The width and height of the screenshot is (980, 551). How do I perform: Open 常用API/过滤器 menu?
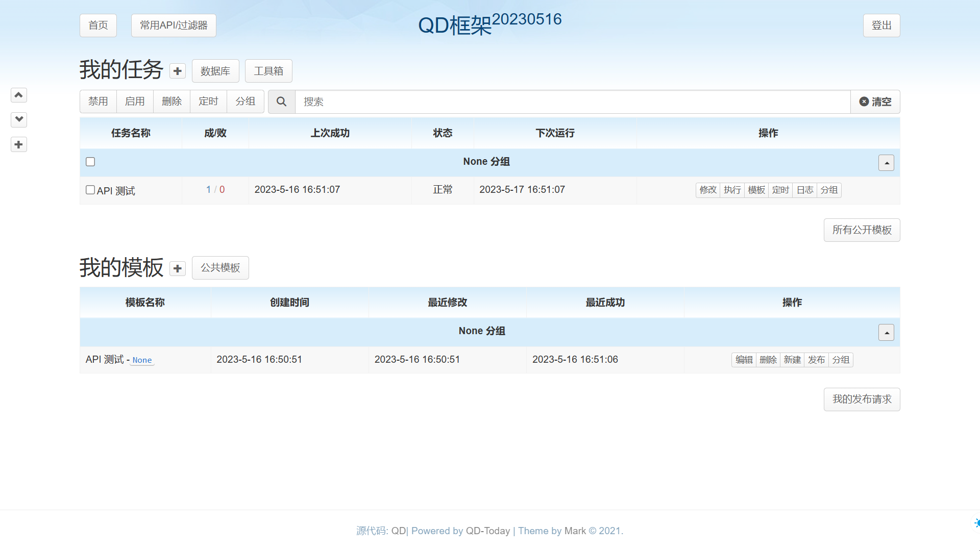(174, 26)
